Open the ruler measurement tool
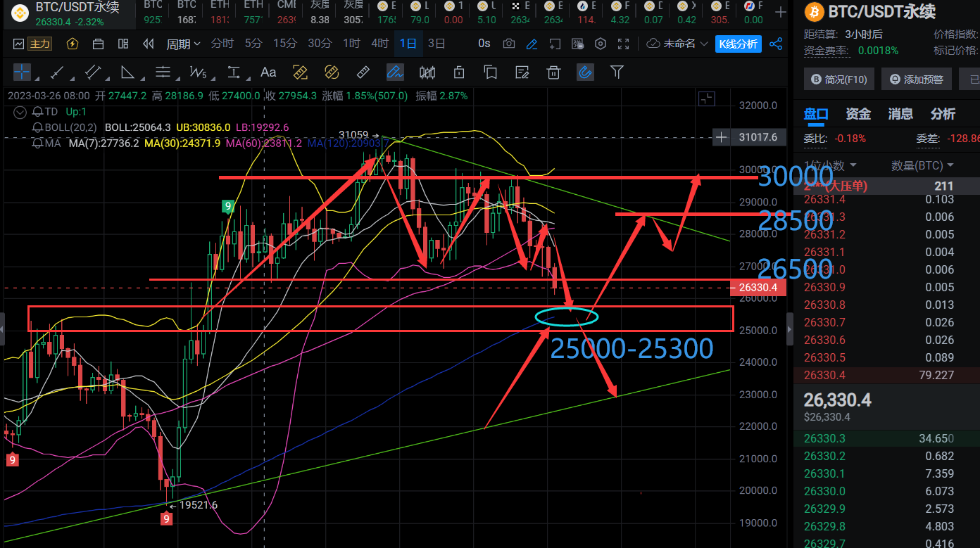The width and height of the screenshot is (980, 548). (x=363, y=72)
